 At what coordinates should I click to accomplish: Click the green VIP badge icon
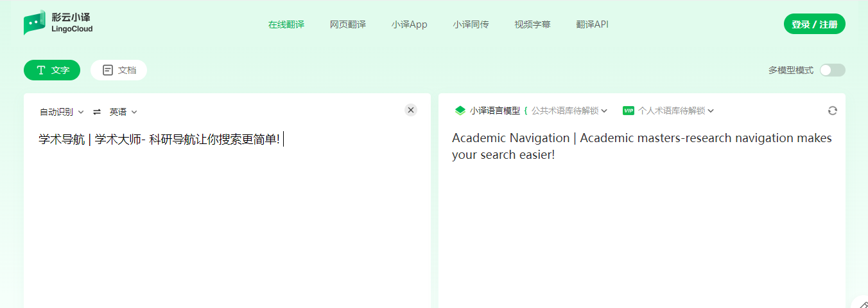pyautogui.click(x=629, y=111)
